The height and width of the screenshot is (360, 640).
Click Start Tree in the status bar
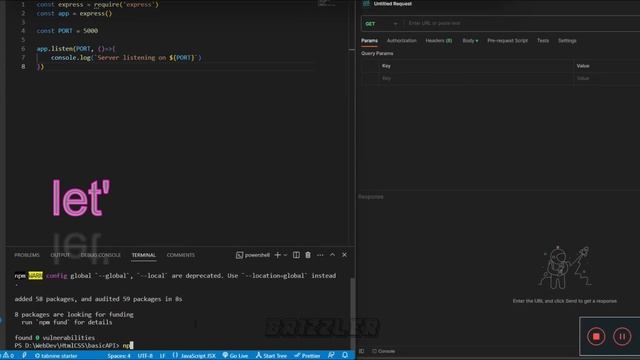point(271,356)
